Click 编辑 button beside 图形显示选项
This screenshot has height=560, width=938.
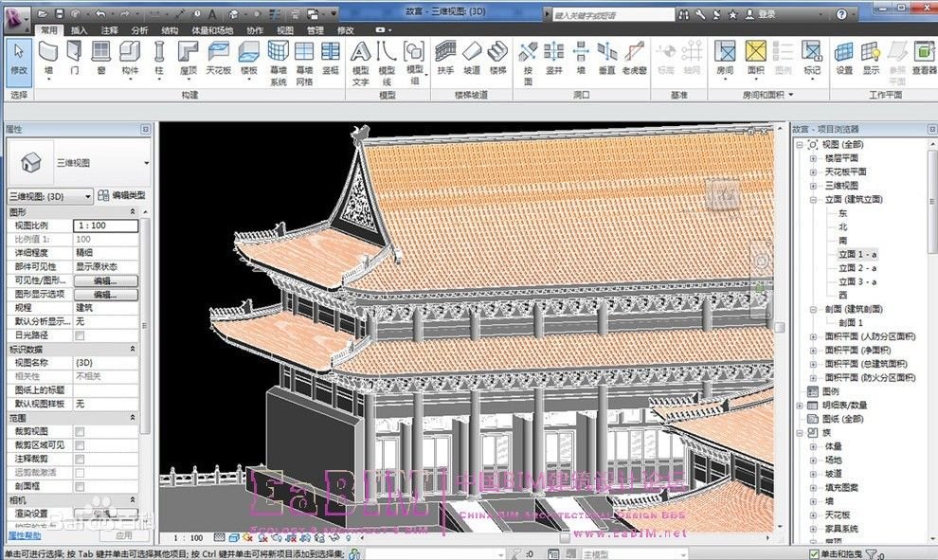pyautogui.click(x=105, y=295)
